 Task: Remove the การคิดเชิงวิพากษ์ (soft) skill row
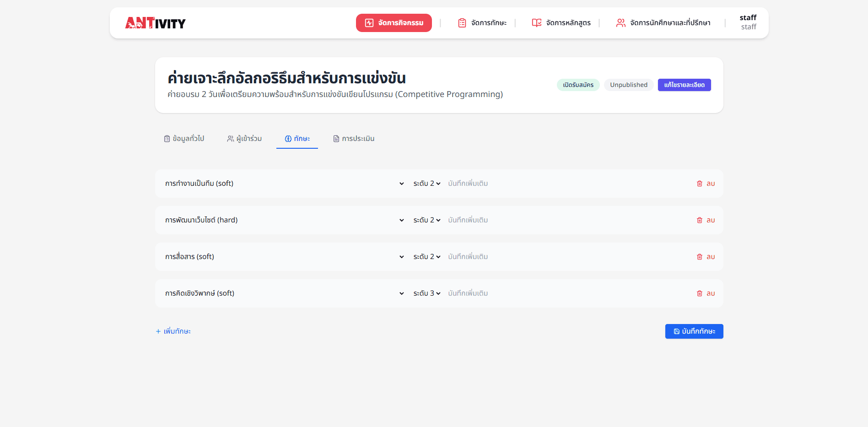click(706, 293)
